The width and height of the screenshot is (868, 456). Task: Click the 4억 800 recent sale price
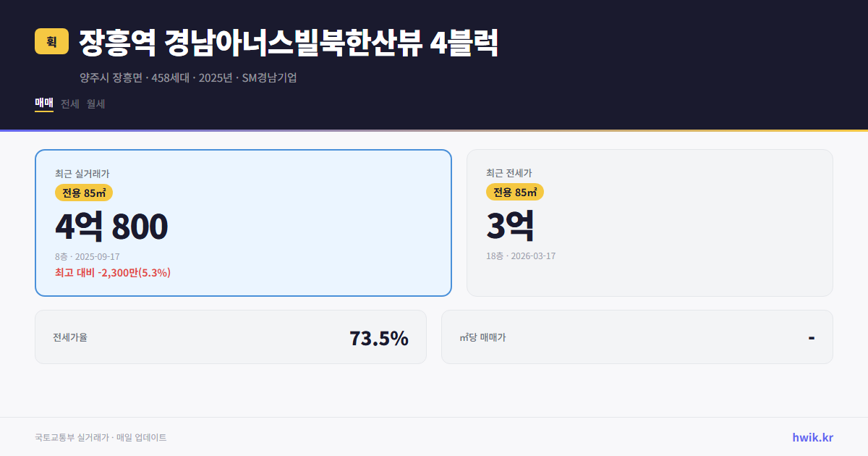point(111,227)
